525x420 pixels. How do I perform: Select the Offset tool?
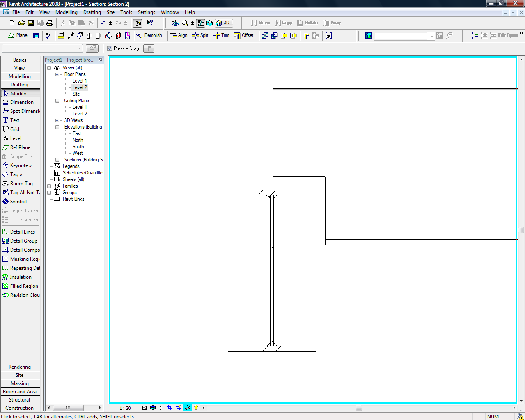click(x=244, y=35)
